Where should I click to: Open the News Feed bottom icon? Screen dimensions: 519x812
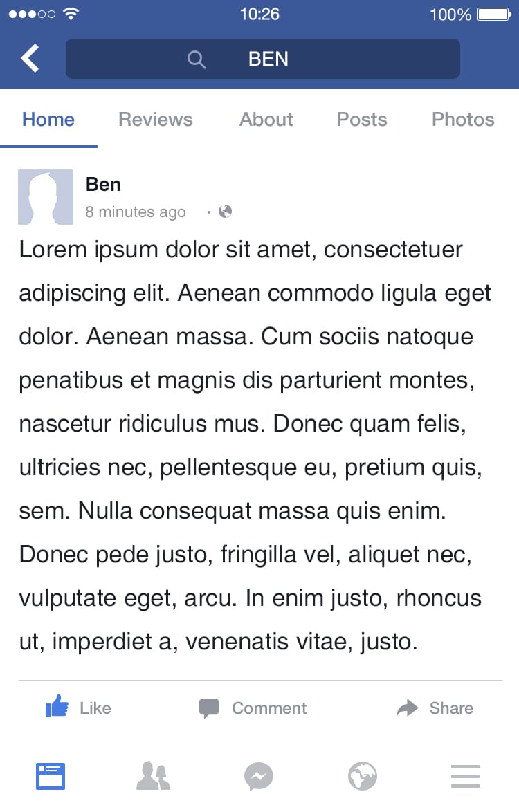tap(51, 776)
